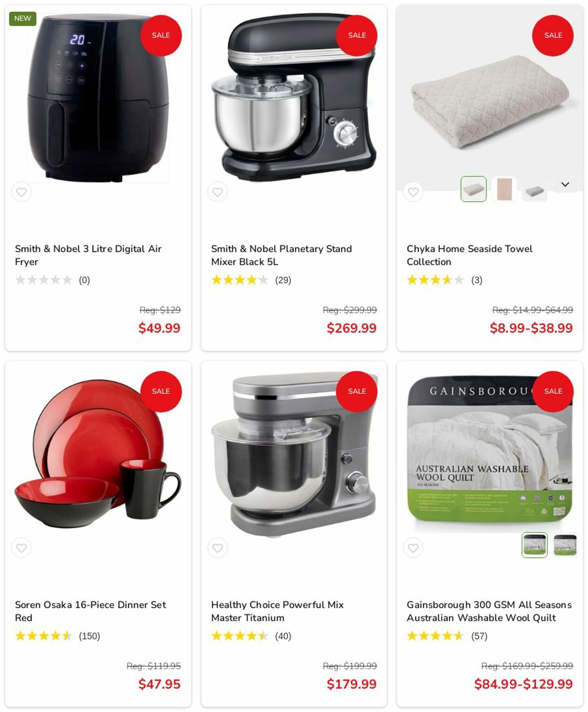The height and width of the screenshot is (712, 588).
Task: Select the grey towel variant thumbnail
Action: [535, 189]
